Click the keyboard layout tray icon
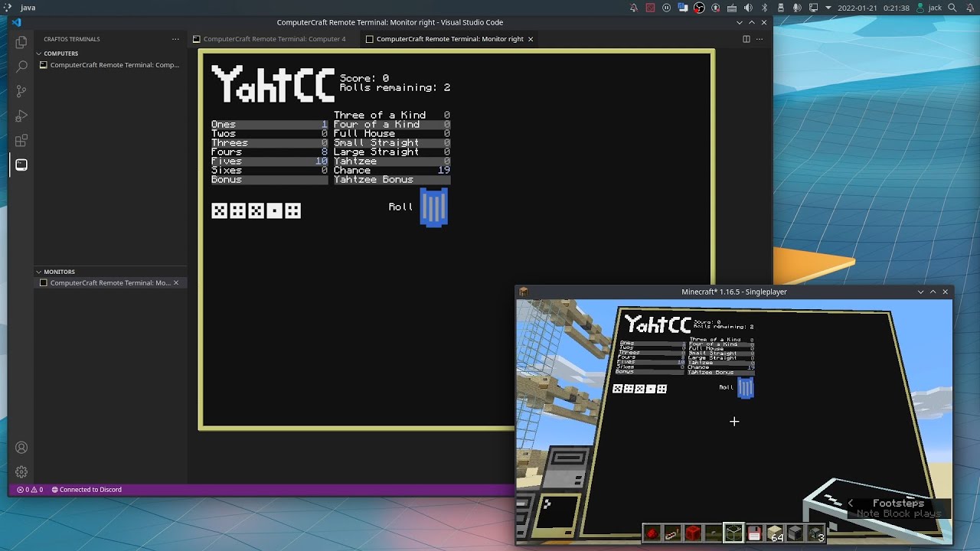Screen dimensions: 980x551 tap(732, 8)
